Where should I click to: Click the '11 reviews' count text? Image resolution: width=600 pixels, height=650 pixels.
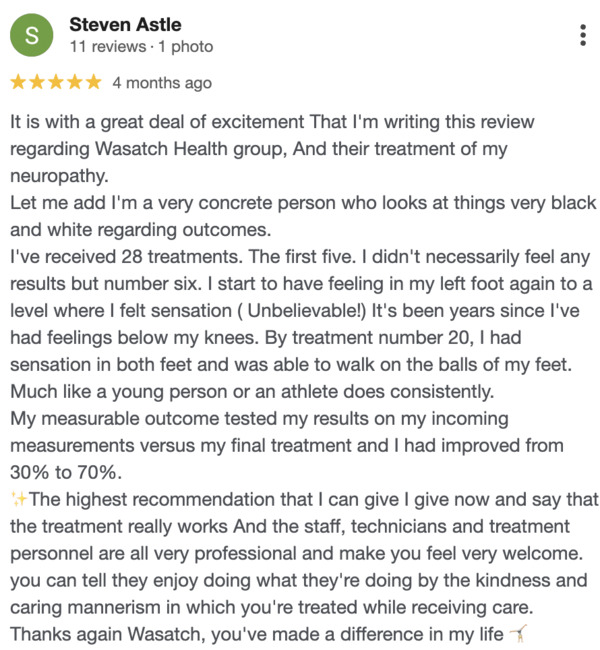pyautogui.click(x=108, y=47)
